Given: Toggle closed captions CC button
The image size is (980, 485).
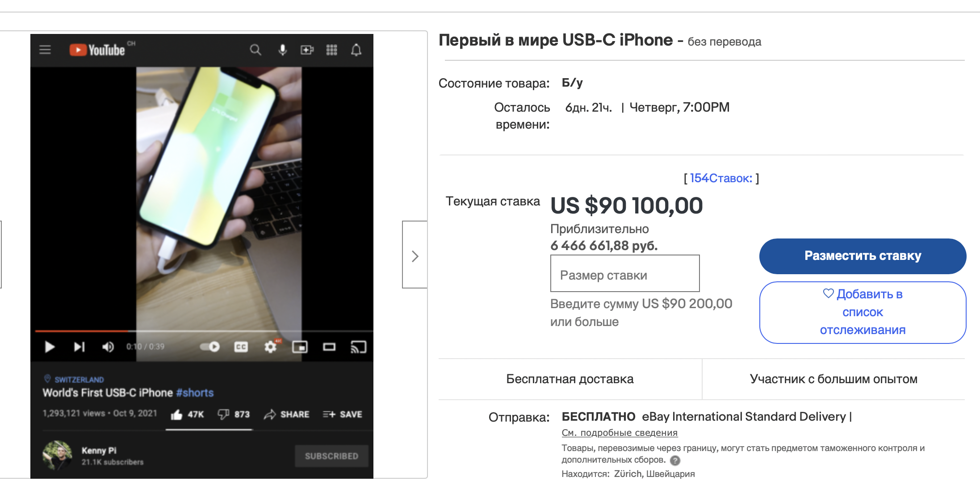Looking at the screenshot, I should 241,347.
